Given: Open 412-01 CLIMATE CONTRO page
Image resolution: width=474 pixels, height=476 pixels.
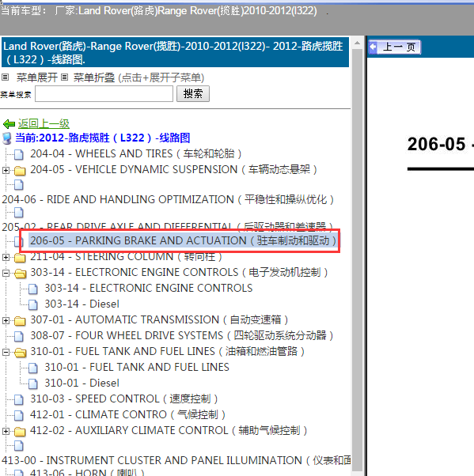Looking at the screenshot, I should pyautogui.click(x=127, y=414).
